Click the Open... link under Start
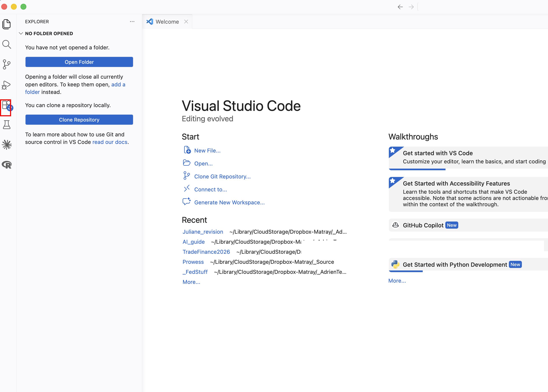The image size is (548, 392). (204, 164)
